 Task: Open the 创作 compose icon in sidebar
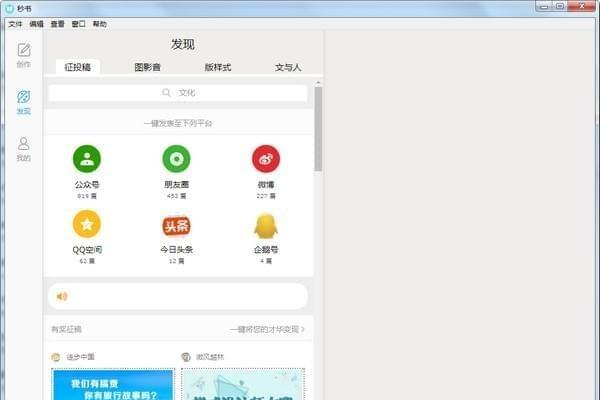coord(24,50)
